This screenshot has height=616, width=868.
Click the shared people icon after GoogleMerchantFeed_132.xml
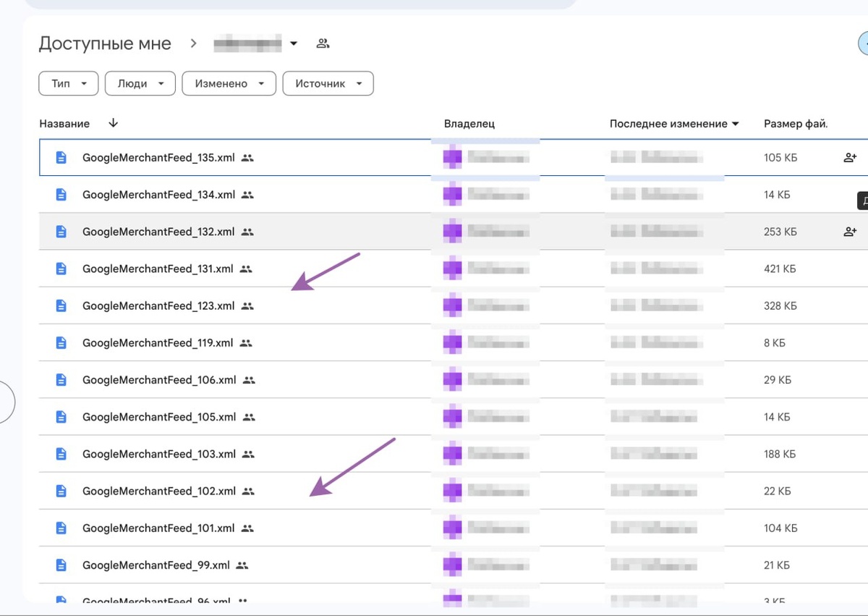pyautogui.click(x=247, y=232)
